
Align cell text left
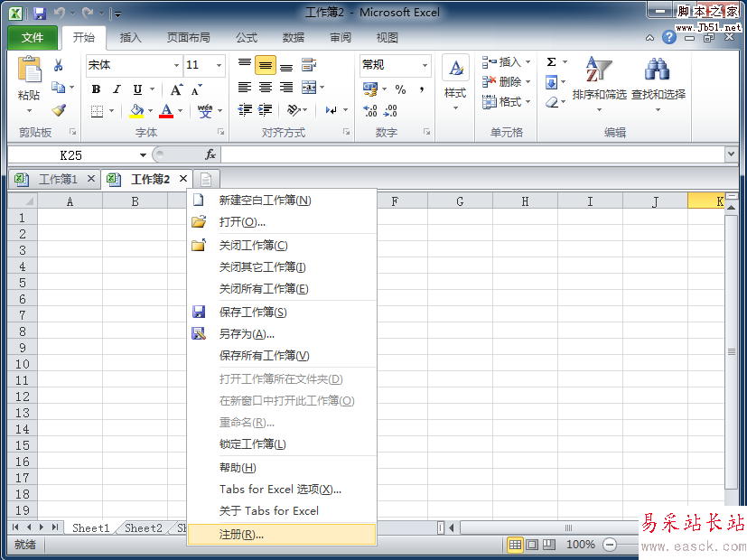pos(245,87)
